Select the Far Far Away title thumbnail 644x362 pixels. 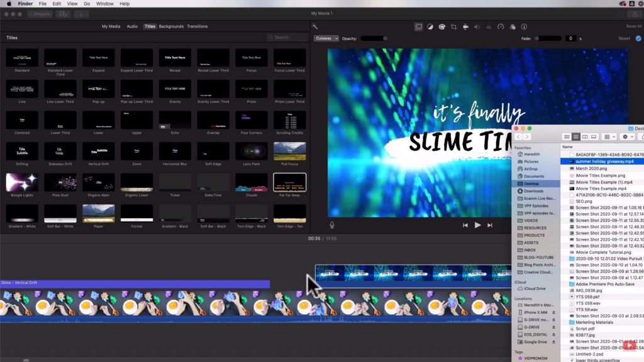coord(289,182)
